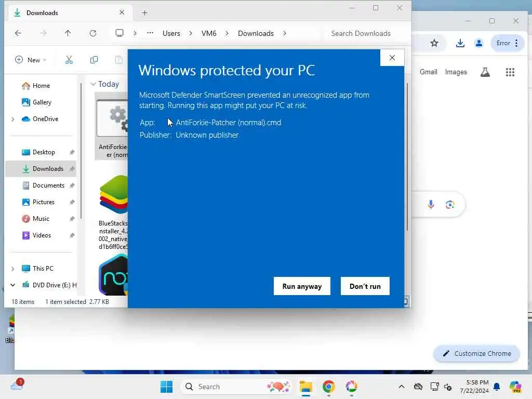Select the Nox installer thumbnail
The height and width of the screenshot is (399, 532).
113,274
